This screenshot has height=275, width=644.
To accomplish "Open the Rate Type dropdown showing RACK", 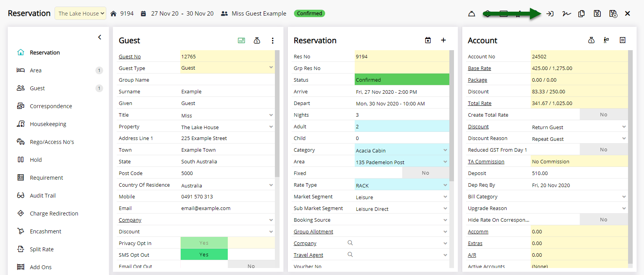I will tap(402, 185).
